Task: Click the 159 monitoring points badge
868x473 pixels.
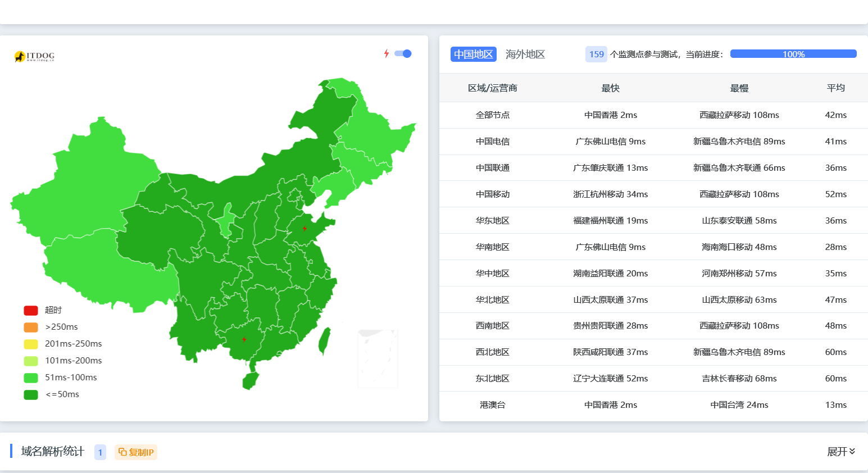Action: (x=596, y=54)
